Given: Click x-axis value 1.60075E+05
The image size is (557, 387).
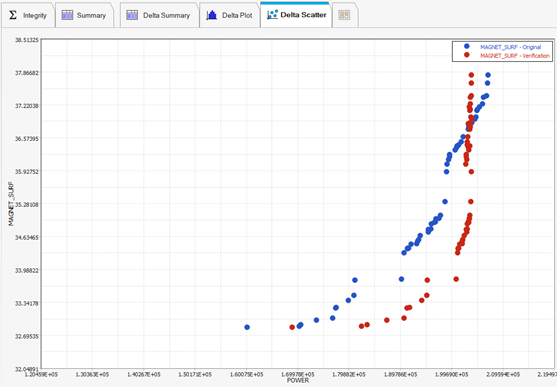Looking at the screenshot, I should coord(247,375).
